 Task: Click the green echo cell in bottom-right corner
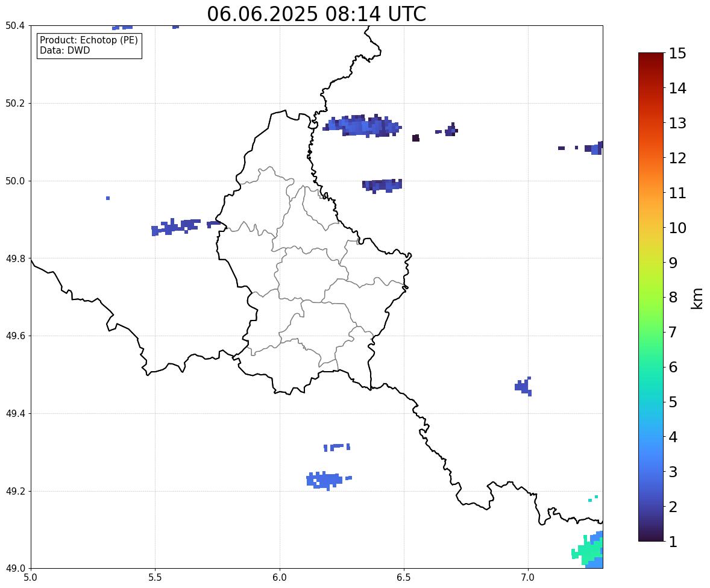click(588, 550)
